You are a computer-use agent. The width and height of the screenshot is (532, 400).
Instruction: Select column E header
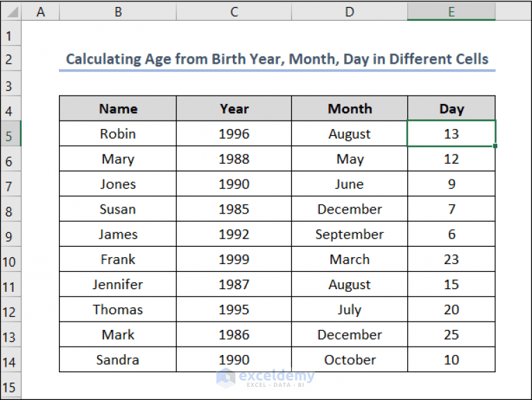pos(452,12)
